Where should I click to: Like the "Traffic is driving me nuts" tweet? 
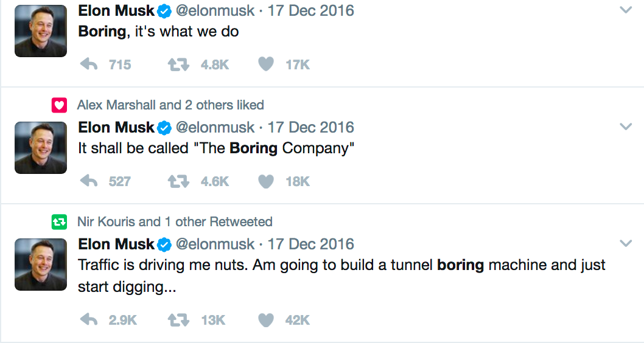(x=266, y=320)
